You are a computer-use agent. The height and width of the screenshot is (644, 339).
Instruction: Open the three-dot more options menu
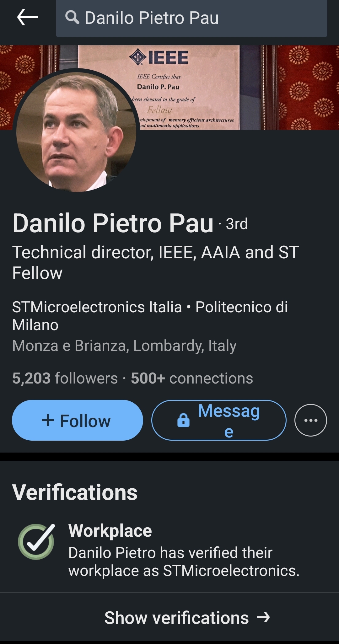pos(310,420)
